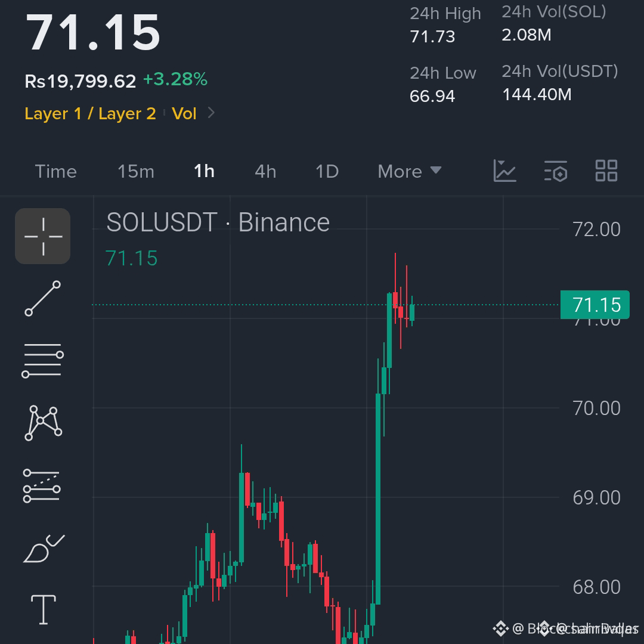Switch to the Time chart view
Image resolution: width=644 pixels, height=644 pixels.
(x=56, y=171)
